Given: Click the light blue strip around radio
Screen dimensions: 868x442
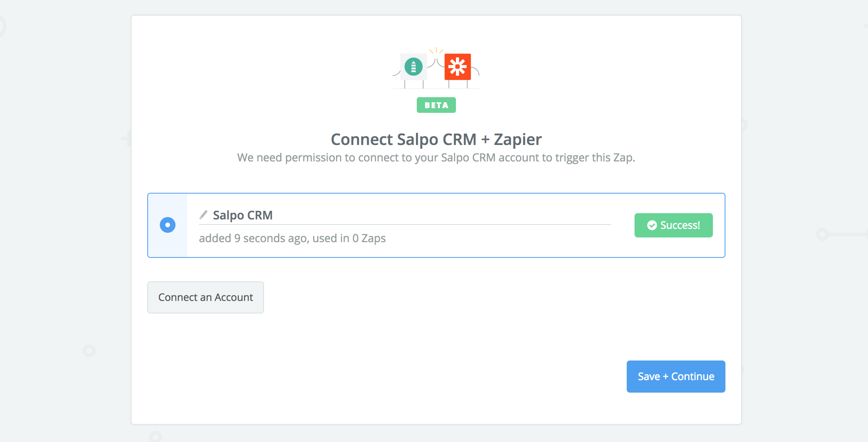Looking at the screenshot, I should [168, 225].
